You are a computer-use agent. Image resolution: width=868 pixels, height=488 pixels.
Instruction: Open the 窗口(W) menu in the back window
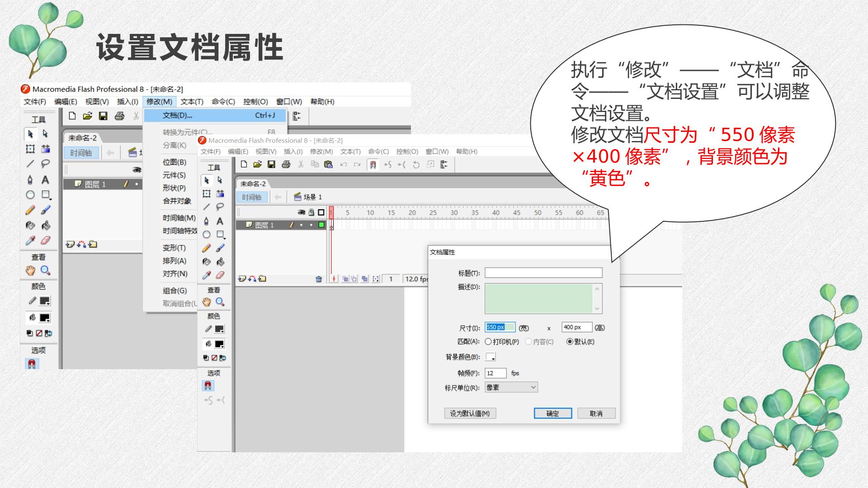[x=289, y=102]
